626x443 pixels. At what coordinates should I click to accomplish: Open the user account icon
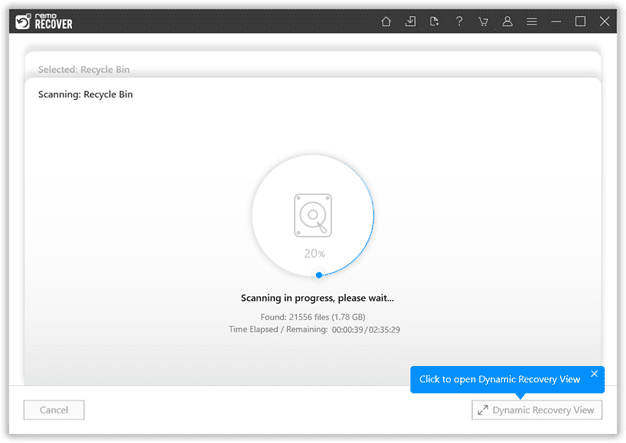click(x=507, y=21)
